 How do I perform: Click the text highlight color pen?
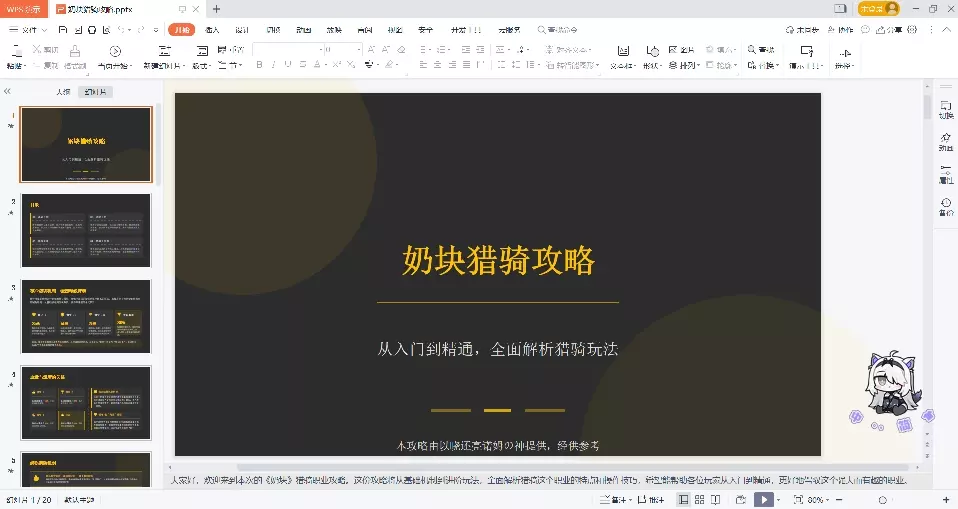[389, 64]
